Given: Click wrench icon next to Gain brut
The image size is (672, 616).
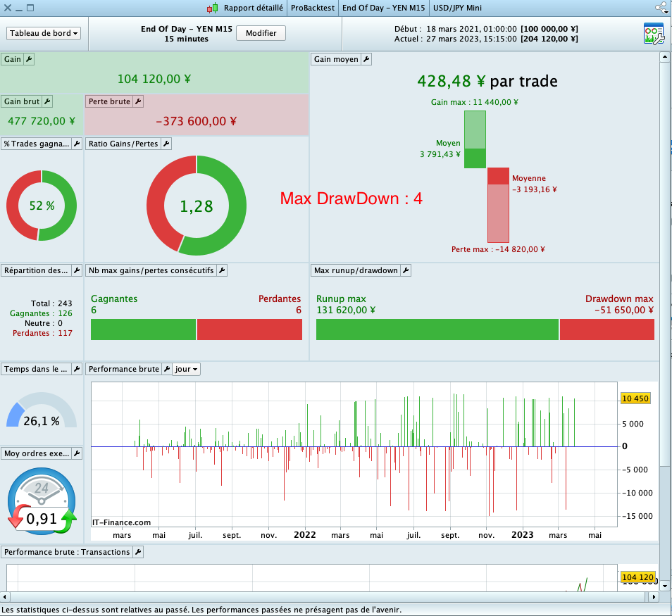Looking at the screenshot, I should pyautogui.click(x=47, y=101).
